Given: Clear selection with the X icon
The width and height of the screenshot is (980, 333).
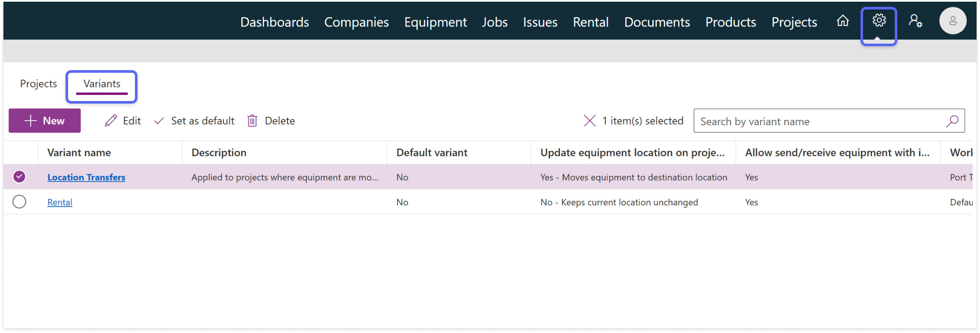Looking at the screenshot, I should tap(589, 121).
